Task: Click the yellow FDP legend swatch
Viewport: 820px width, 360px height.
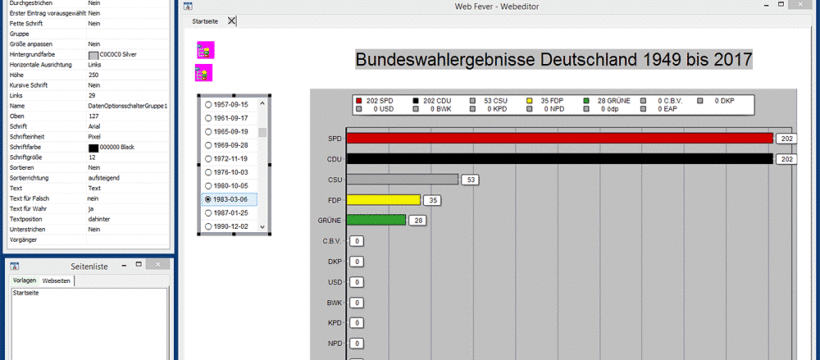Action: (x=529, y=100)
